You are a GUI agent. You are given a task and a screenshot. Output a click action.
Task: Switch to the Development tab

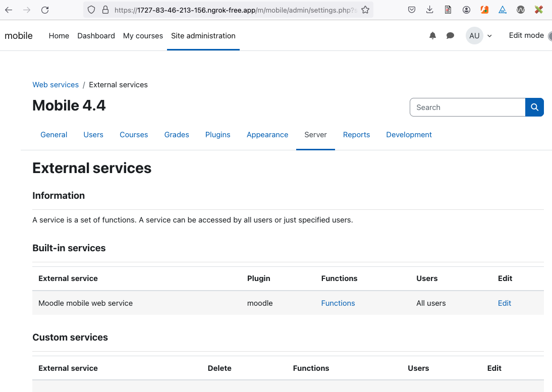pos(409,135)
